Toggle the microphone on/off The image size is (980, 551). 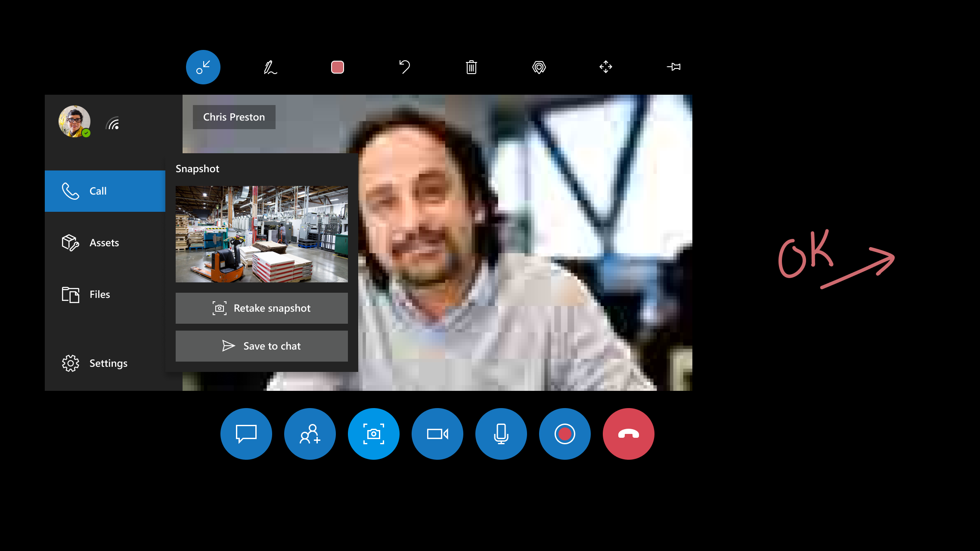tap(501, 433)
